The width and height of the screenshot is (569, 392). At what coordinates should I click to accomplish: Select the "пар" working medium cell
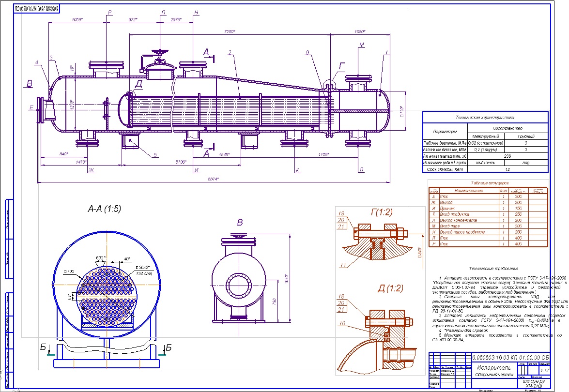tap(526, 163)
